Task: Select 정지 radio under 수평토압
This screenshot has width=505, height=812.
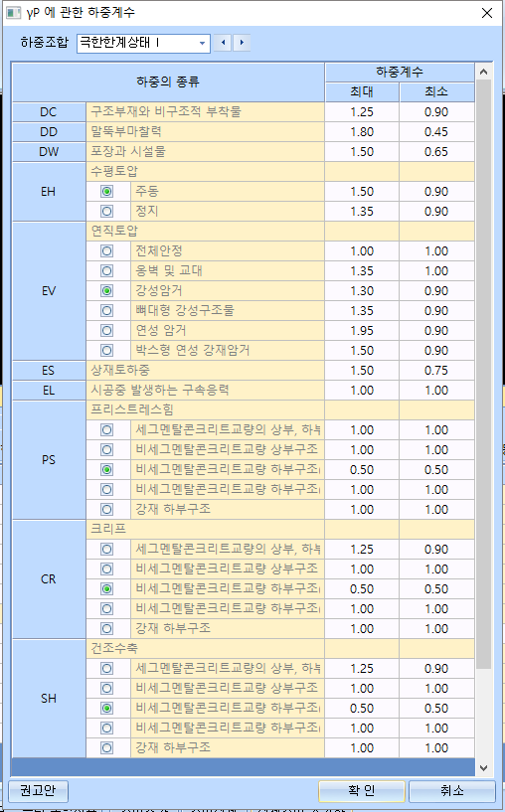Action: point(107,212)
